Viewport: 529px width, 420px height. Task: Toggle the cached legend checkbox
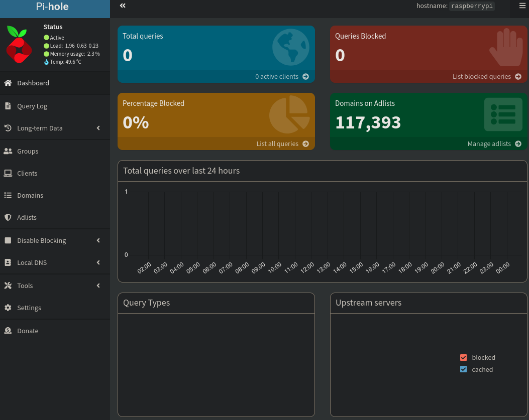tap(463, 369)
